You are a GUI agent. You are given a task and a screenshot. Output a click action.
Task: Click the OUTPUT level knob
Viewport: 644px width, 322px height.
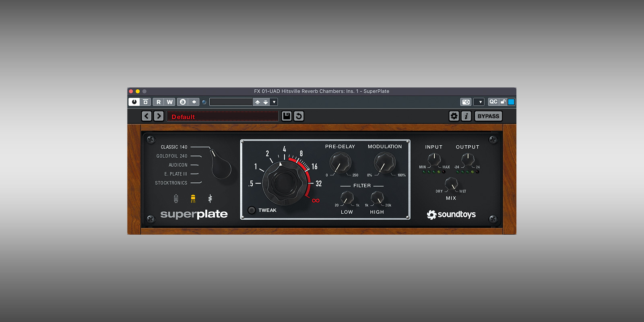(468, 160)
